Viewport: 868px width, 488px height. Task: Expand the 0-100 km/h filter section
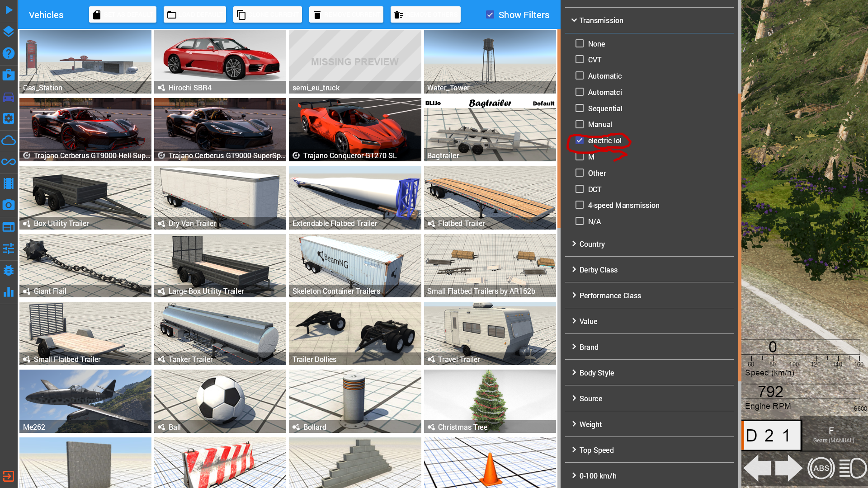tap(649, 476)
